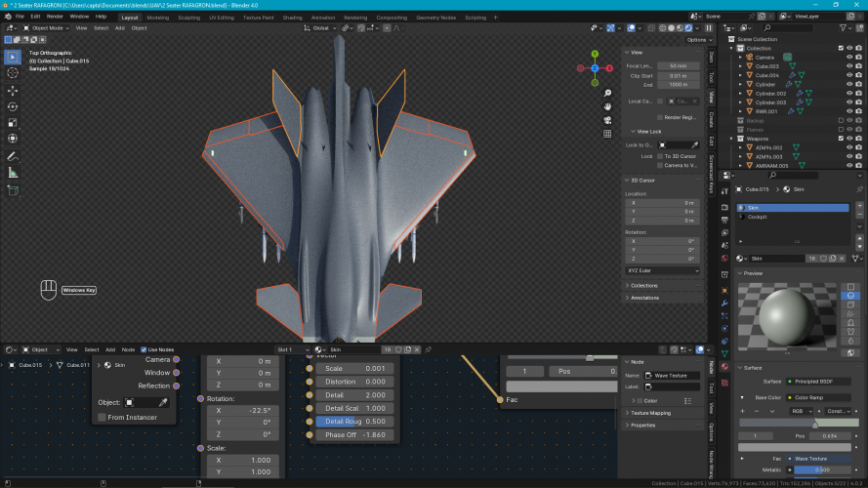Open the Slot 1 material slot dropdown
The image size is (868, 488).
click(292, 349)
